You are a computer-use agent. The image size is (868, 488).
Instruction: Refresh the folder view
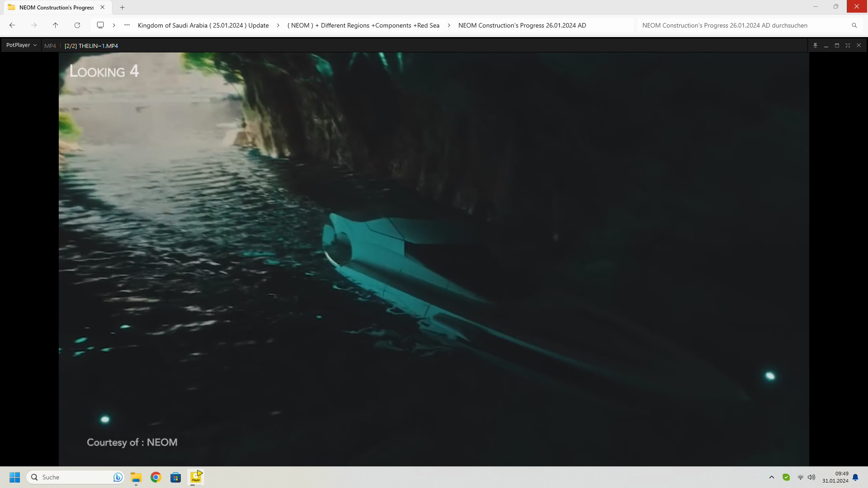point(77,25)
